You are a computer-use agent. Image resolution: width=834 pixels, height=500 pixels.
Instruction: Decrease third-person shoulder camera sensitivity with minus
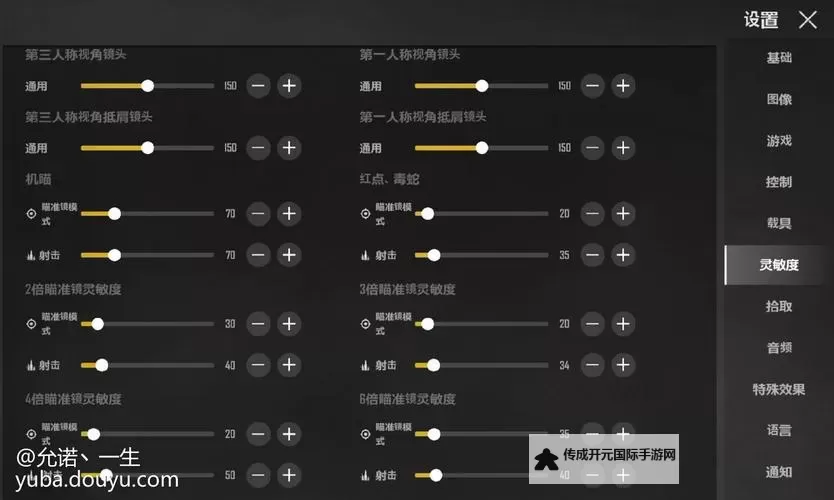tap(258, 148)
